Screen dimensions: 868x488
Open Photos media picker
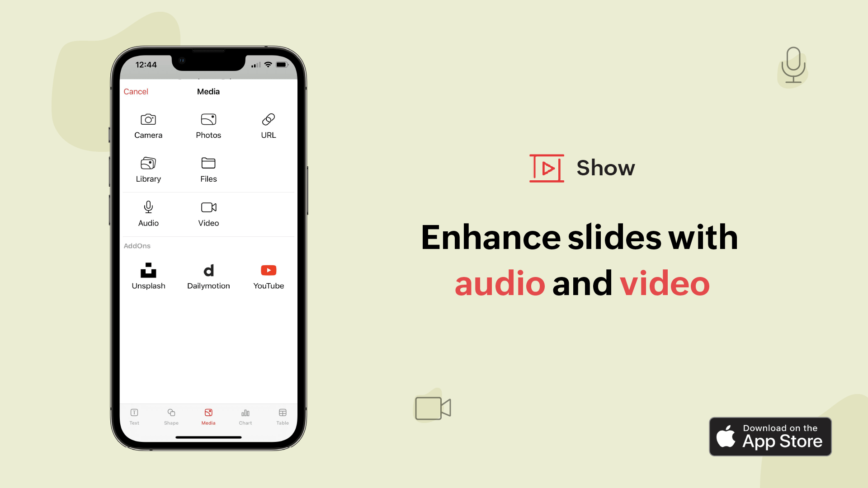point(208,125)
